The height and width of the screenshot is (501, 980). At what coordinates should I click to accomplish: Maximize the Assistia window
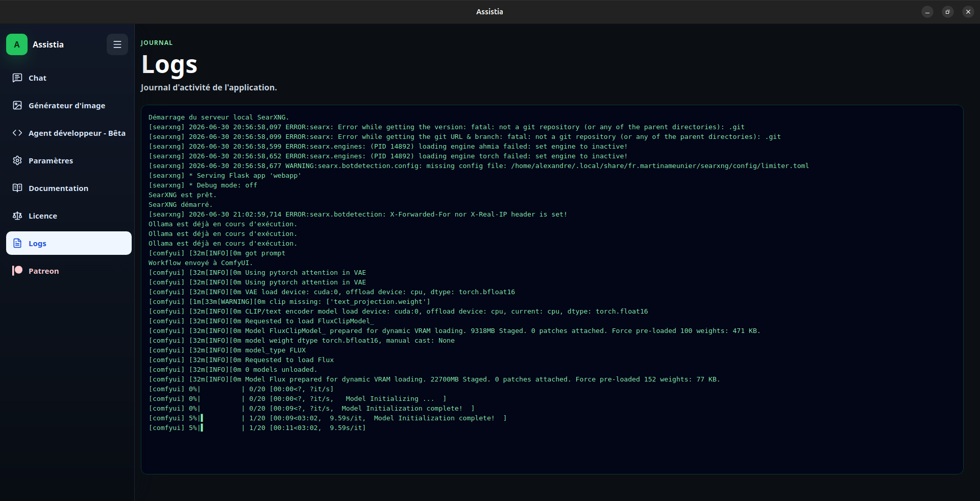pos(948,12)
